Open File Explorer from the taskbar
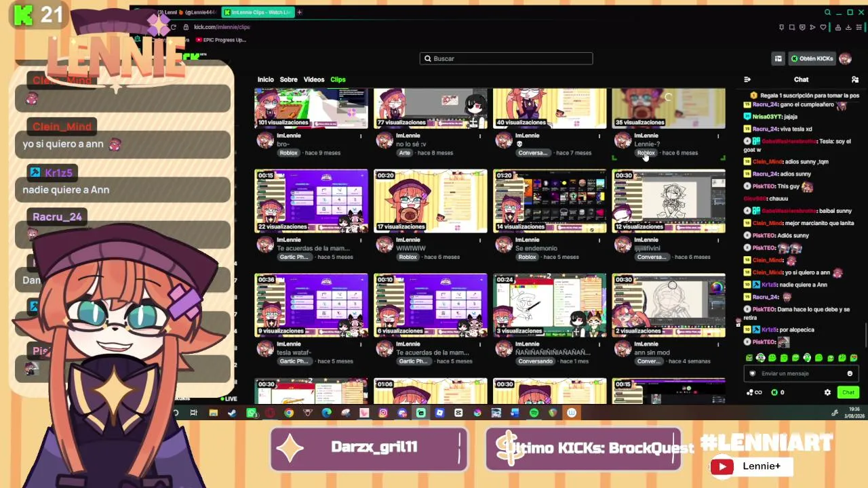This screenshot has width=868, height=488. pos(213,413)
